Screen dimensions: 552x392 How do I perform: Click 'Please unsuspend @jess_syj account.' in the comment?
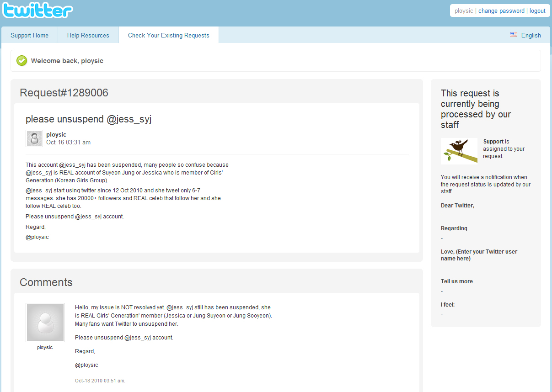[x=124, y=338]
